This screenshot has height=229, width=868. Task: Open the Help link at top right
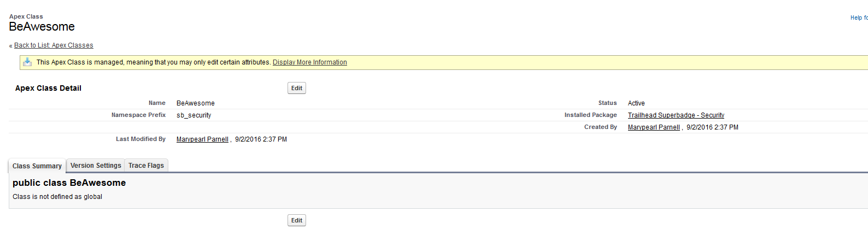click(858, 18)
